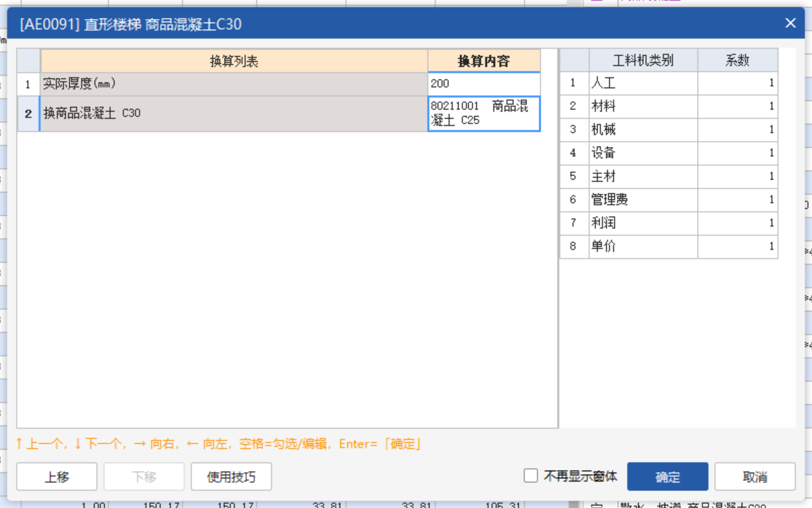Edit the coefficient for 机械

pos(738,130)
